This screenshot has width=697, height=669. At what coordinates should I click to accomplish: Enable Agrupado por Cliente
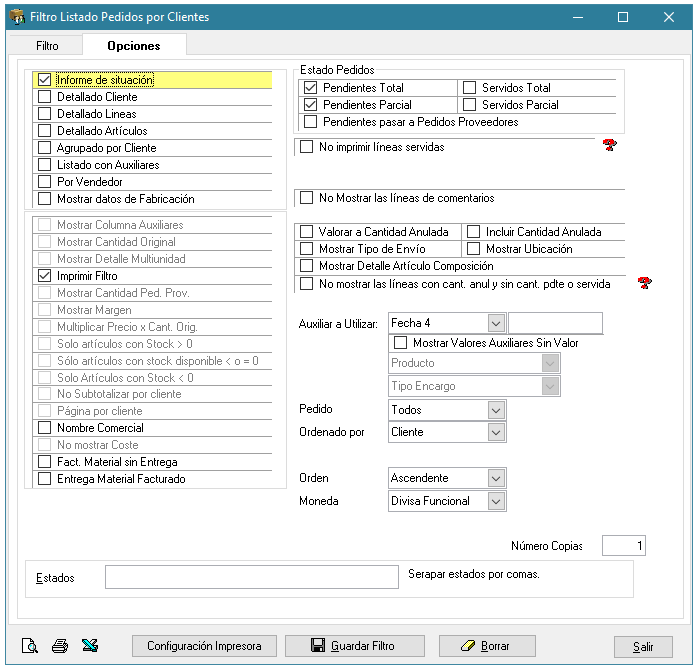44,148
